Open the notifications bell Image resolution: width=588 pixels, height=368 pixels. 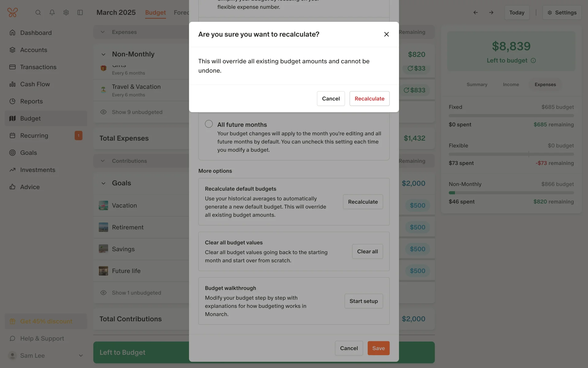(52, 13)
